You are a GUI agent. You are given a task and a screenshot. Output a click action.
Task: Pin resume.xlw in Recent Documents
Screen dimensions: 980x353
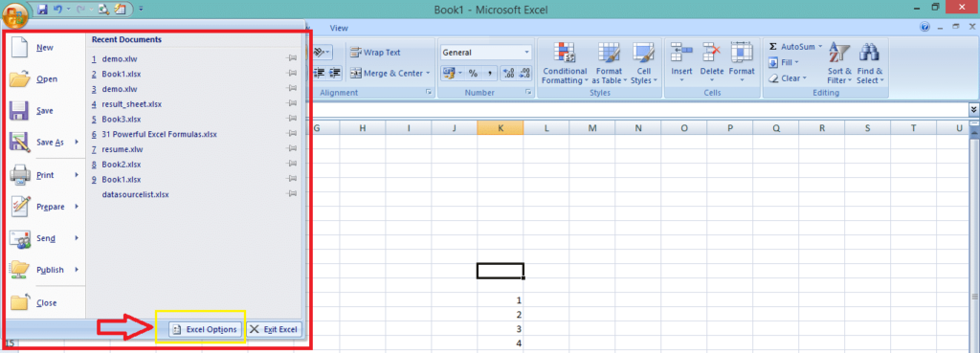click(291, 149)
